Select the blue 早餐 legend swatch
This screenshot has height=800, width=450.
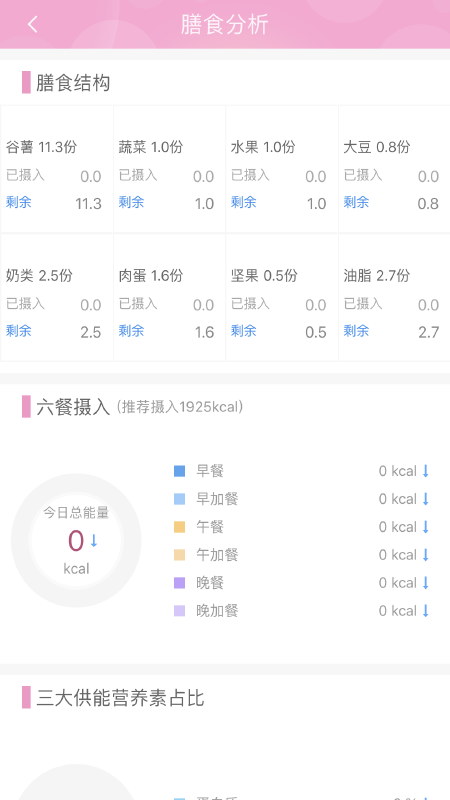pos(180,471)
